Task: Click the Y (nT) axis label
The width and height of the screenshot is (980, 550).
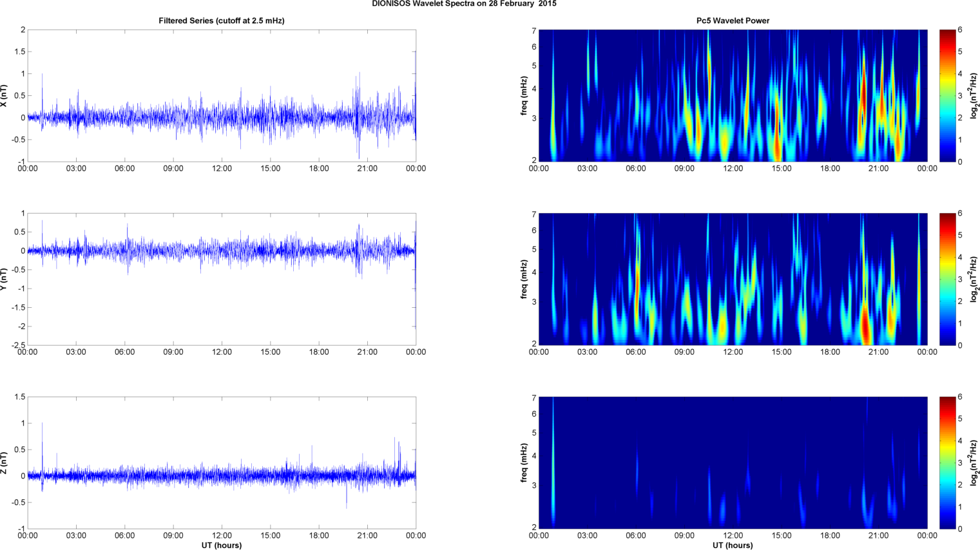Action: coord(5,279)
